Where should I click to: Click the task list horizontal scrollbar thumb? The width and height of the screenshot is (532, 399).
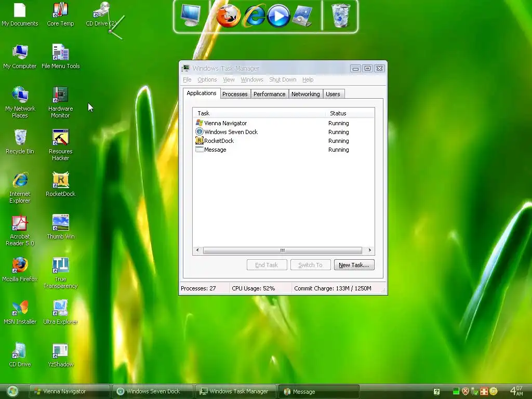coord(282,250)
